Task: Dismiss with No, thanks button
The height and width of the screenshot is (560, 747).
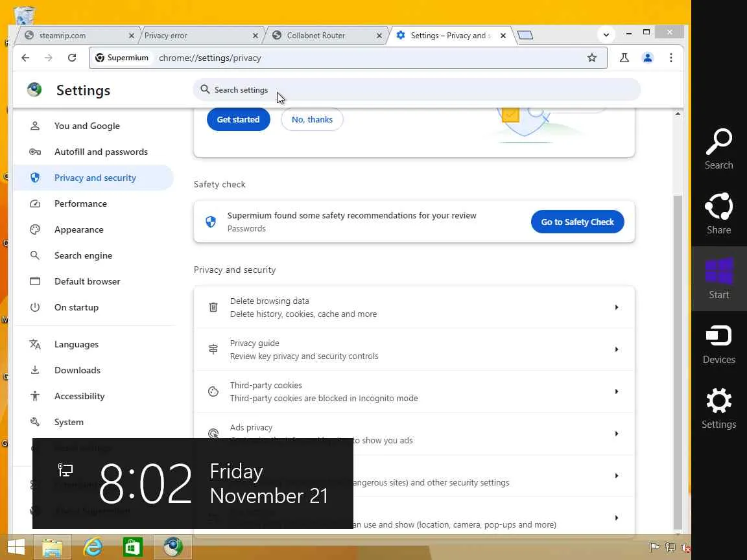Action: [x=312, y=119]
